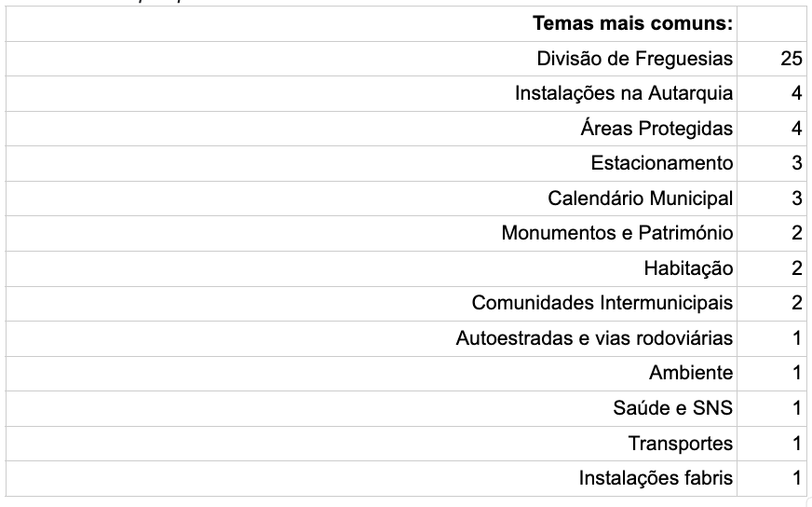Viewport: 812px width, 507px height.
Task: Click the 'Transportes' cell
Action: pos(681,444)
